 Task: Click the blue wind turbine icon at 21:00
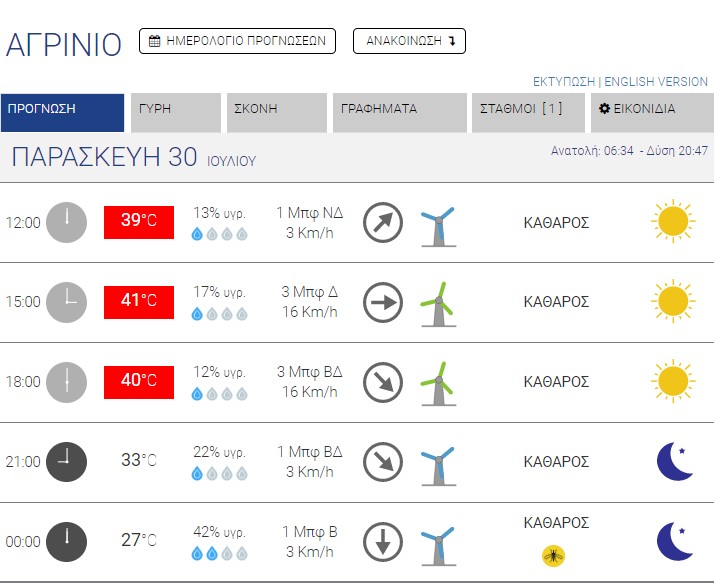(438, 465)
